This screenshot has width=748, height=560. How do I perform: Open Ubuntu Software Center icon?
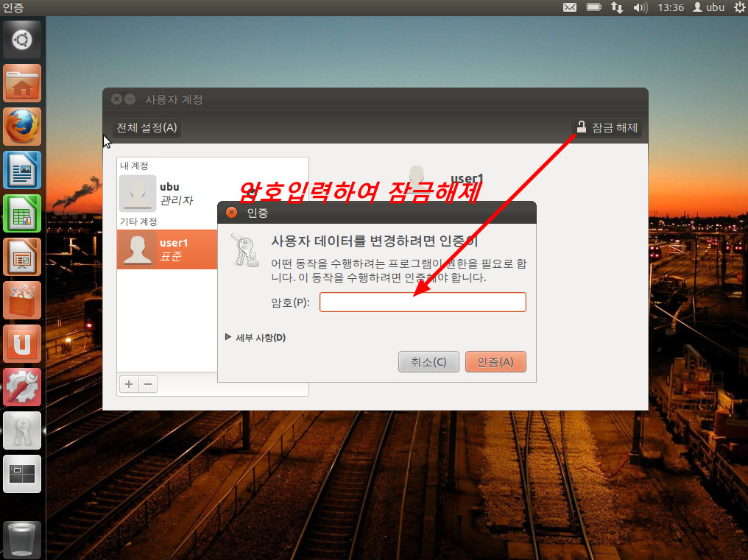(22, 300)
